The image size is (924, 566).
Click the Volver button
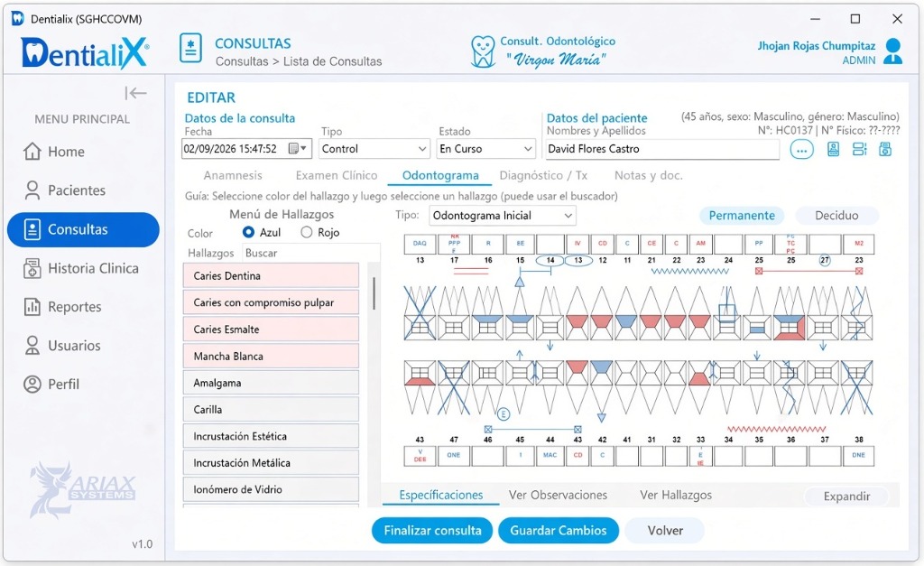[665, 531]
